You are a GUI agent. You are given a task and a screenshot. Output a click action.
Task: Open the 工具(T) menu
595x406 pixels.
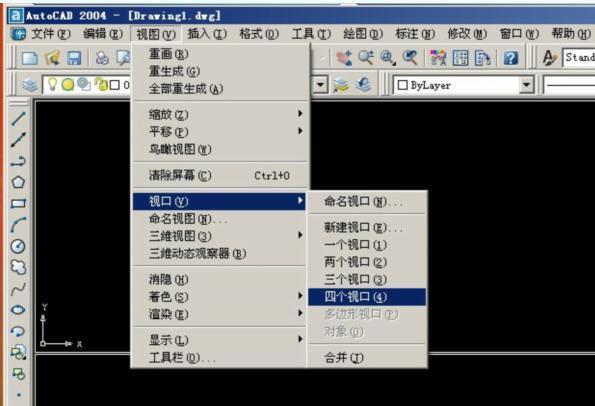tap(311, 34)
